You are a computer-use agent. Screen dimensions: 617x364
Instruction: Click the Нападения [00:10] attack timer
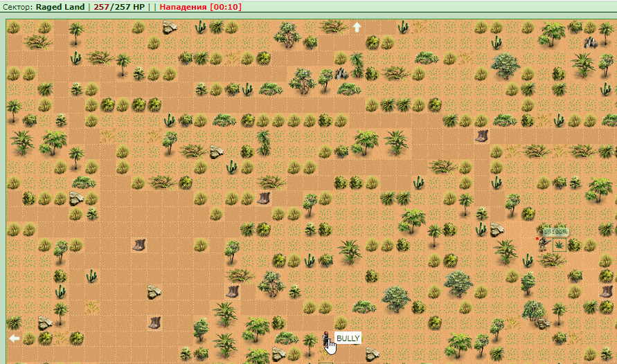point(200,7)
